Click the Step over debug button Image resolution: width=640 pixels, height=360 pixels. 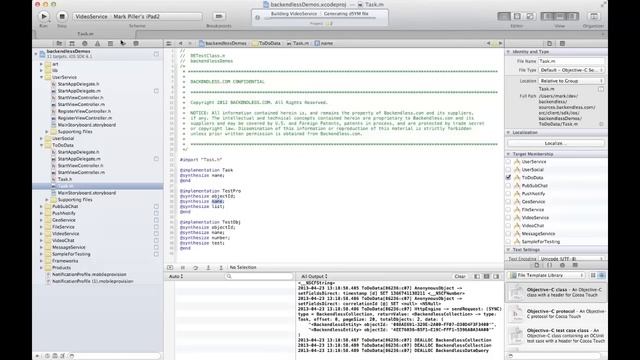coord(196,267)
